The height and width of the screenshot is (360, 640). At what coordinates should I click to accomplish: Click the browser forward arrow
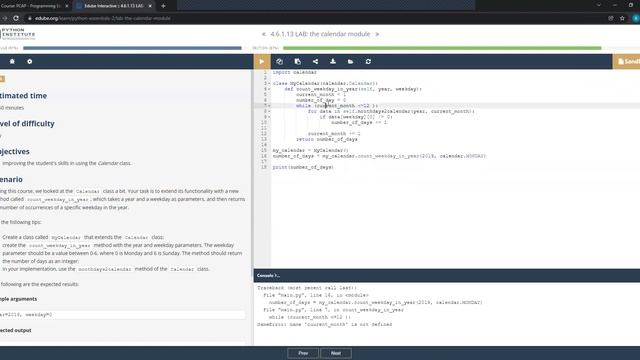4,18
